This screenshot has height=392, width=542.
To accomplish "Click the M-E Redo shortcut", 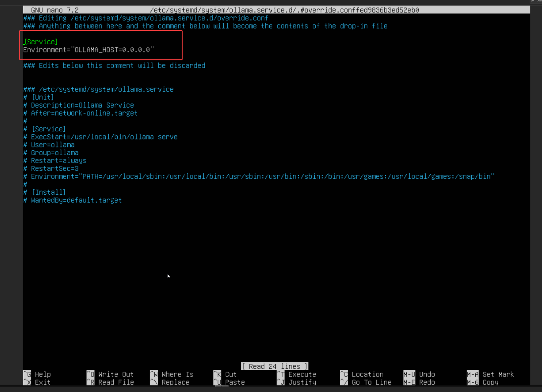I will (x=419, y=382).
